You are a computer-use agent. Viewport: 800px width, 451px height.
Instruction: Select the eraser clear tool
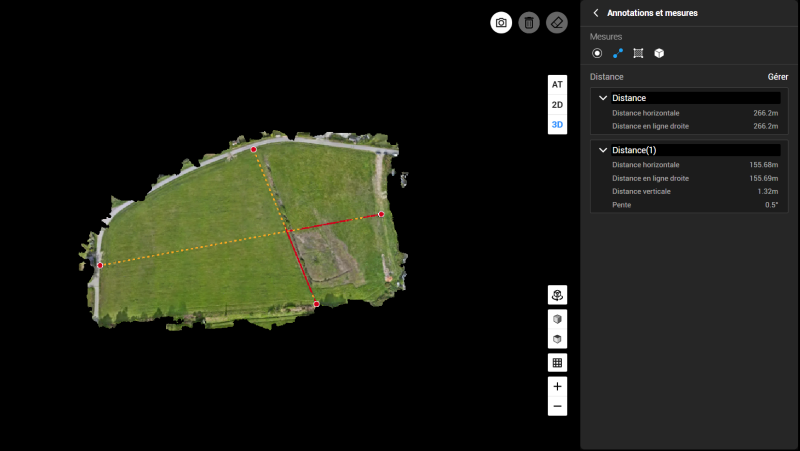[557, 22]
